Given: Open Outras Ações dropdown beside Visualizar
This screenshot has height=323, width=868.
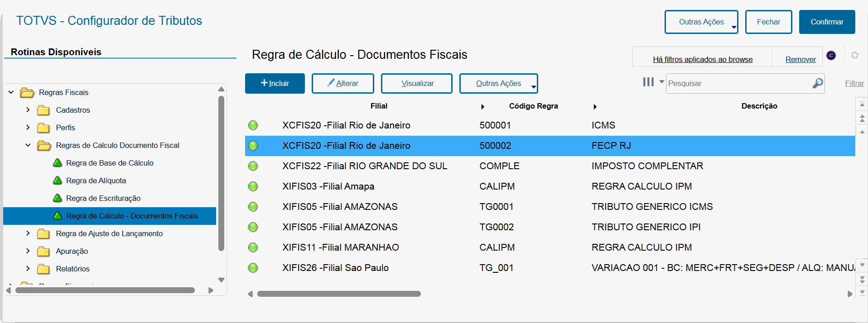Looking at the screenshot, I should [x=498, y=84].
